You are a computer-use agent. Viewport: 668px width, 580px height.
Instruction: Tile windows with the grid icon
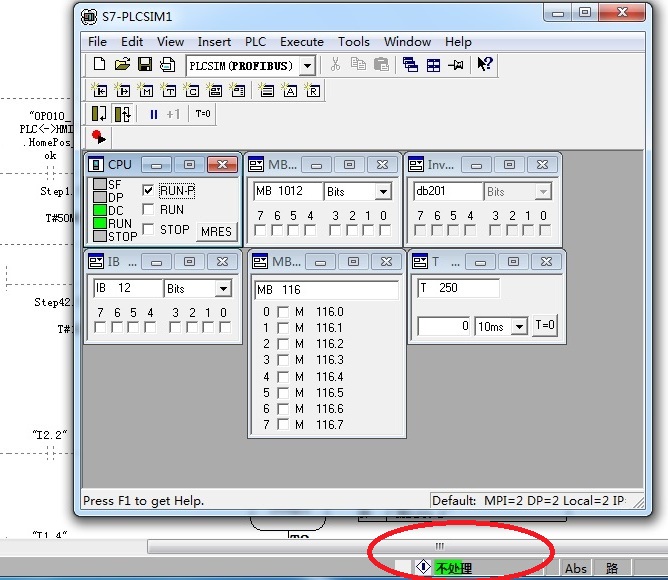(433, 65)
